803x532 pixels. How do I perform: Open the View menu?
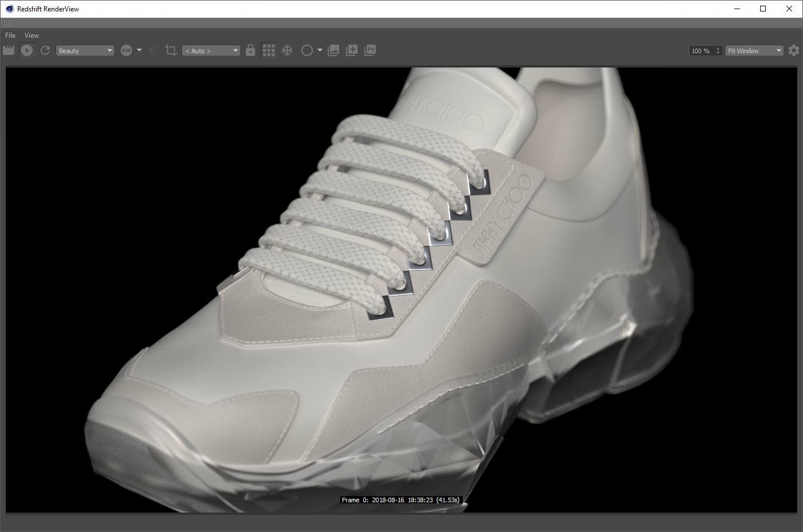pos(31,35)
